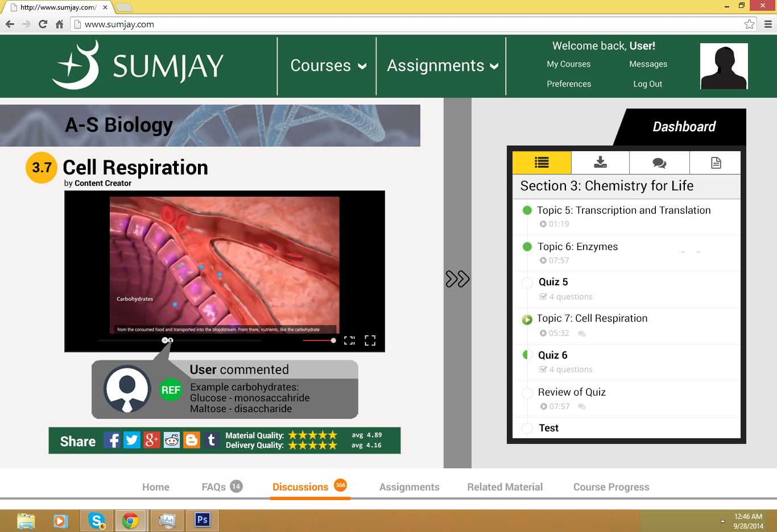Click the user profile picture
The height and width of the screenshot is (532, 777).
click(x=724, y=66)
